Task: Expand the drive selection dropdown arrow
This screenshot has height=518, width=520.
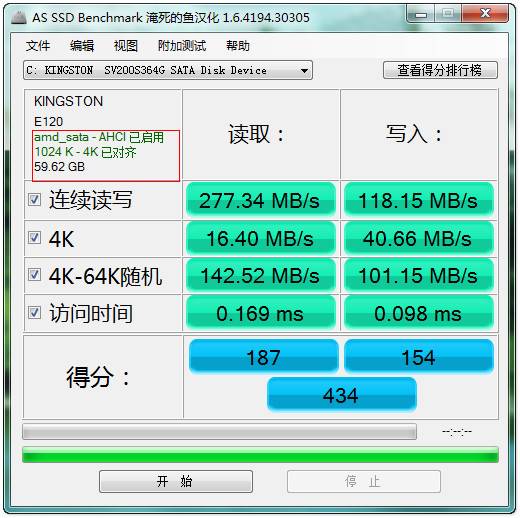Action: 304,71
